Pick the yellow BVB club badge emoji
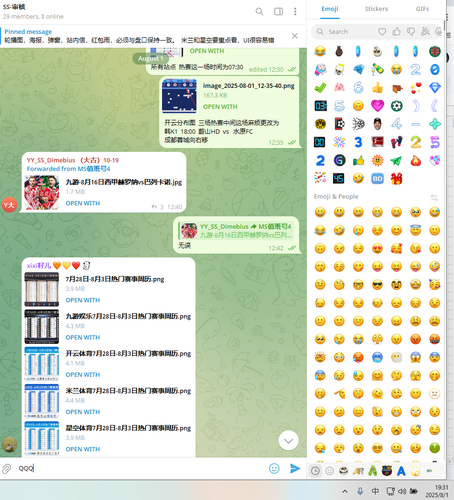The width and height of the screenshot is (454, 500). pyautogui.click(x=320, y=124)
